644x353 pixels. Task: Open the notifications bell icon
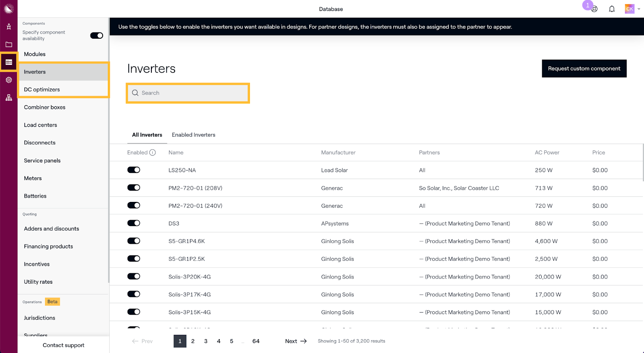612,9
